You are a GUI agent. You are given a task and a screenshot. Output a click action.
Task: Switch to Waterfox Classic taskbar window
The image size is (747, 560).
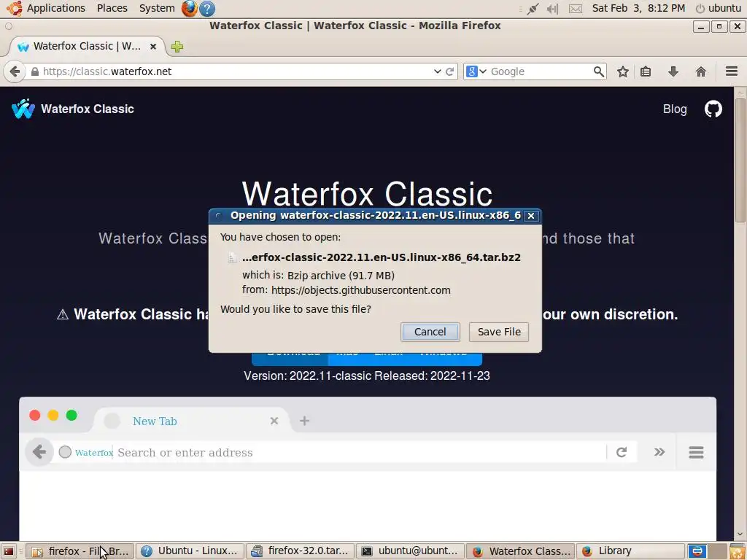[521, 551]
